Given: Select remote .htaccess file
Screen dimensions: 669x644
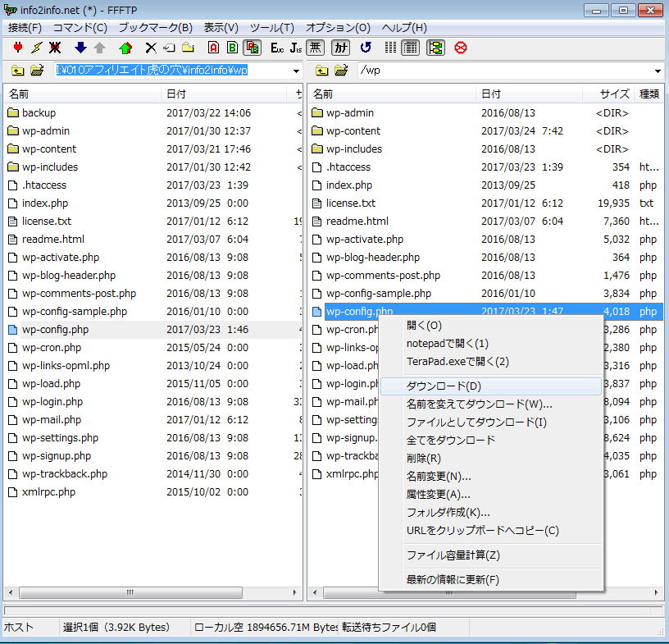Looking at the screenshot, I should 486,167.
